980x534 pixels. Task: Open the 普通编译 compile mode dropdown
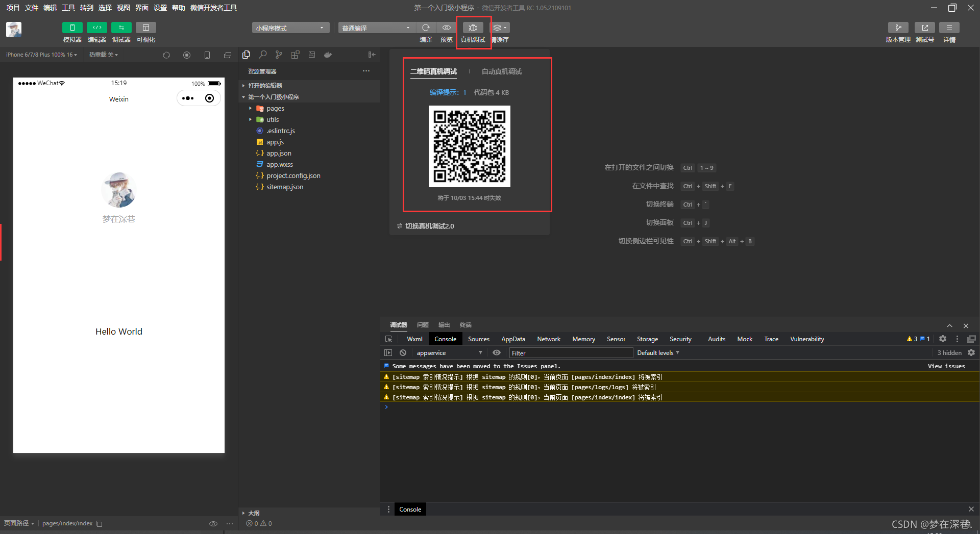point(376,28)
